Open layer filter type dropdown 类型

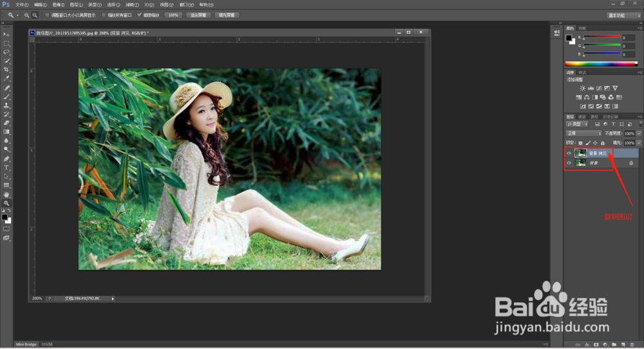(x=577, y=124)
